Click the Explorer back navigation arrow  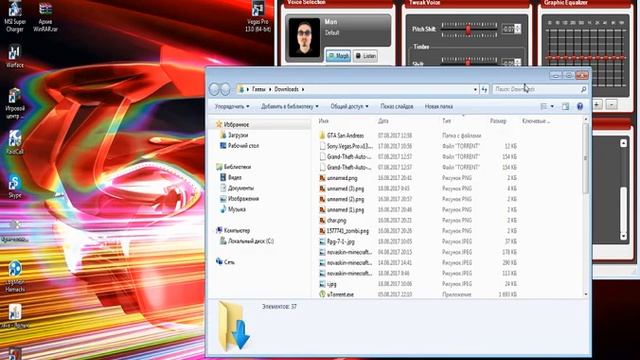point(214,89)
